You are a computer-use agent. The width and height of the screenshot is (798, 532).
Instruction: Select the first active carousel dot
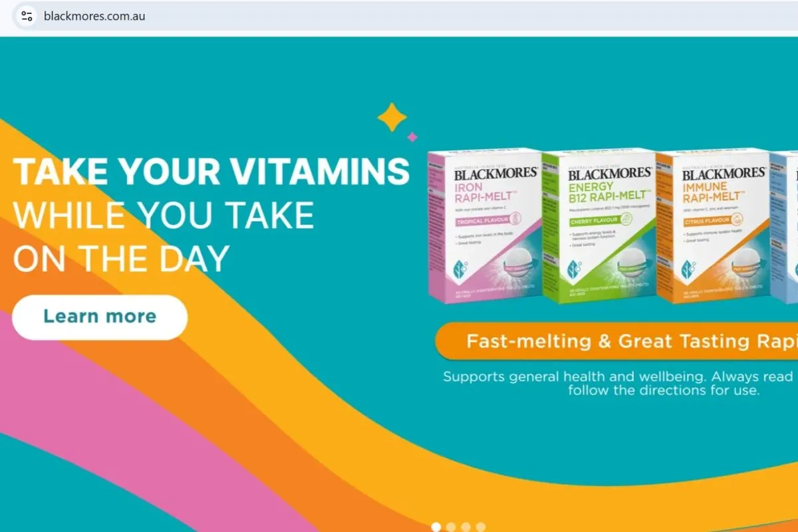tap(436, 527)
